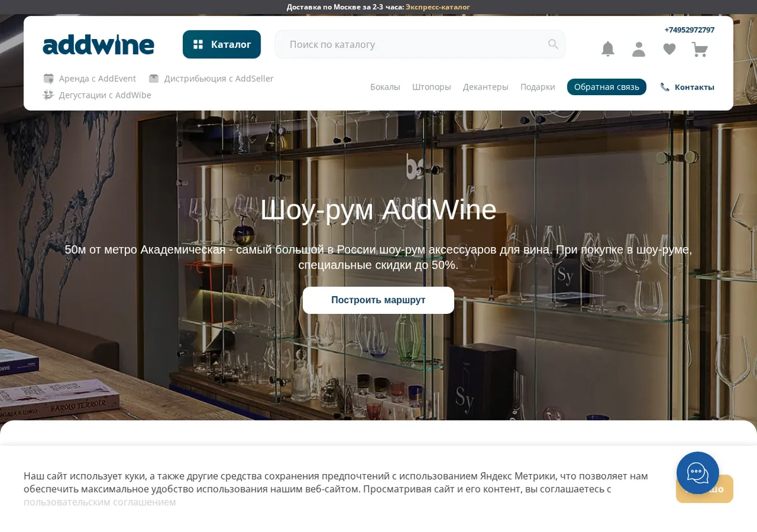Open the shopping cart icon
This screenshot has height=532, width=757.
(x=700, y=49)
